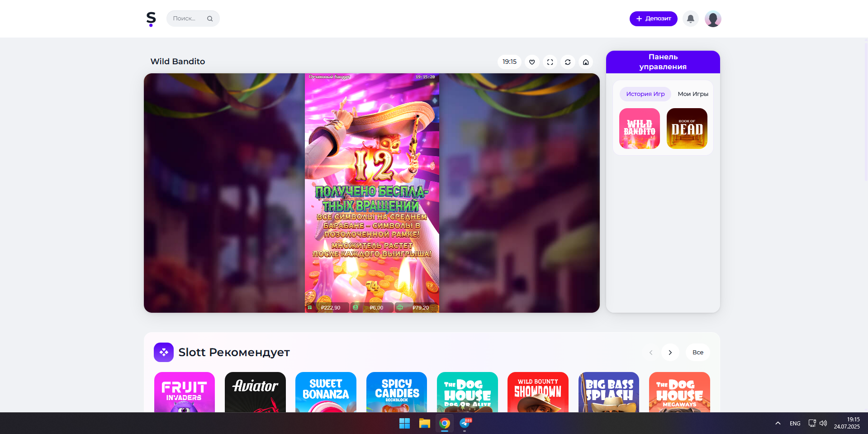Viewport: 868px width, 434px height.
Task: Click the search magnifier icon
Action: 210,19
